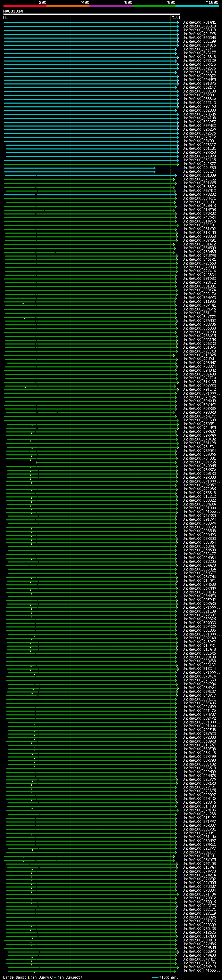Click the purple ~60% identity legend bar
The width and height of the screenshot is (222, 980).
click(111, 6)
